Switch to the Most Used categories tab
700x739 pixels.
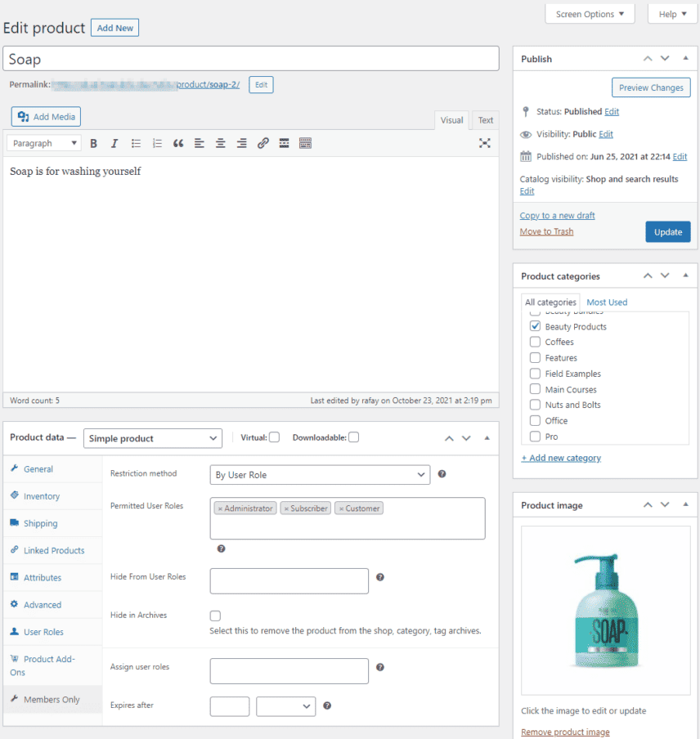(x=606, y=302)
